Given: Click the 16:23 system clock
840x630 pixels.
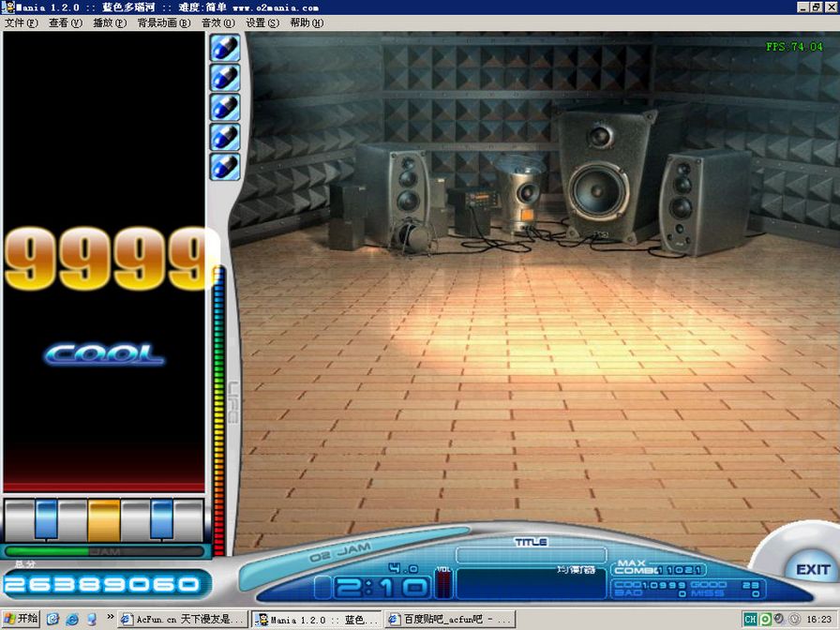Looking at the screenshot, I should tap(818, 620).
